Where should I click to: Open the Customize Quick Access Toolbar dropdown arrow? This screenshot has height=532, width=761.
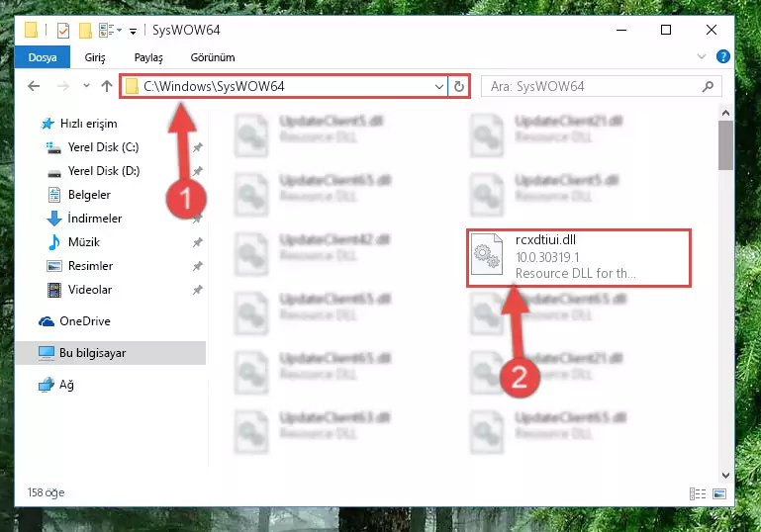click(x=133, y=32)
